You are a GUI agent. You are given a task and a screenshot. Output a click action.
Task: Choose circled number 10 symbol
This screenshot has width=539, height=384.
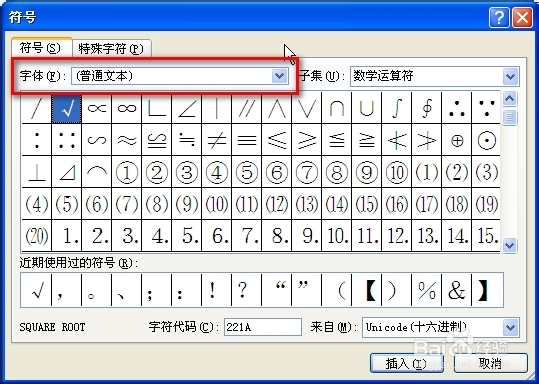396,172
